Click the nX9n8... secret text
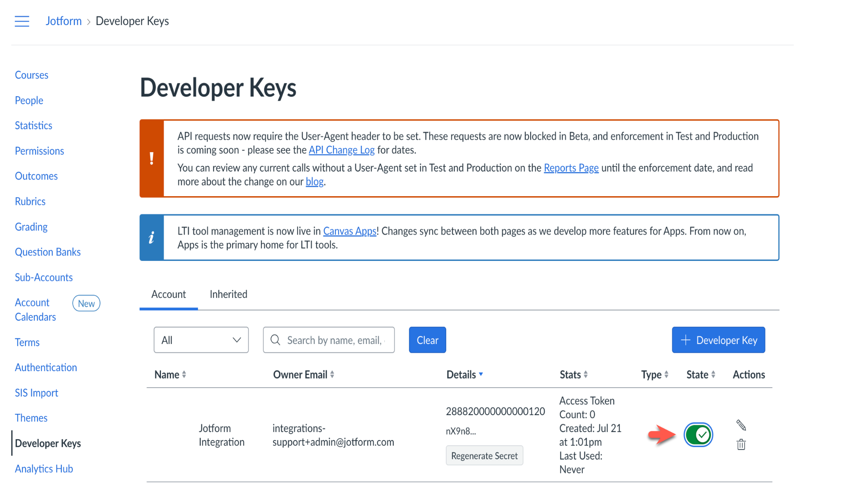Viewport: 868px width, 488px height. click(461, 431)
